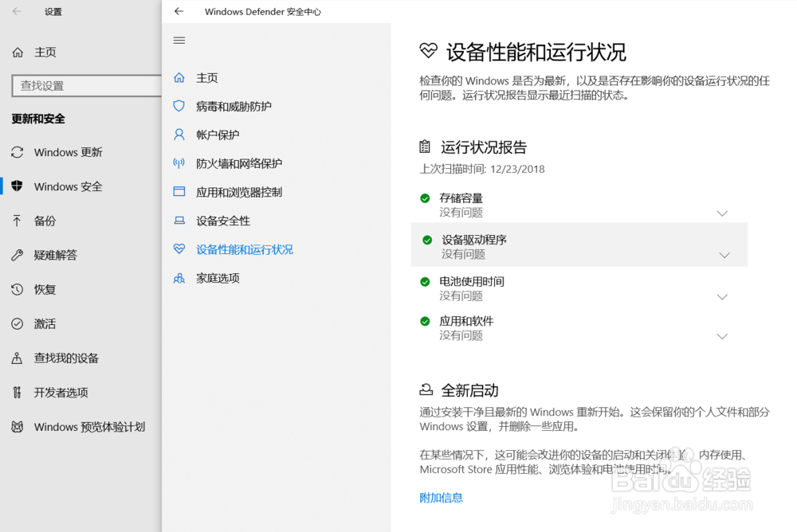Click the 疑难解答 wrench icon
797x532 pixels.
18,255
